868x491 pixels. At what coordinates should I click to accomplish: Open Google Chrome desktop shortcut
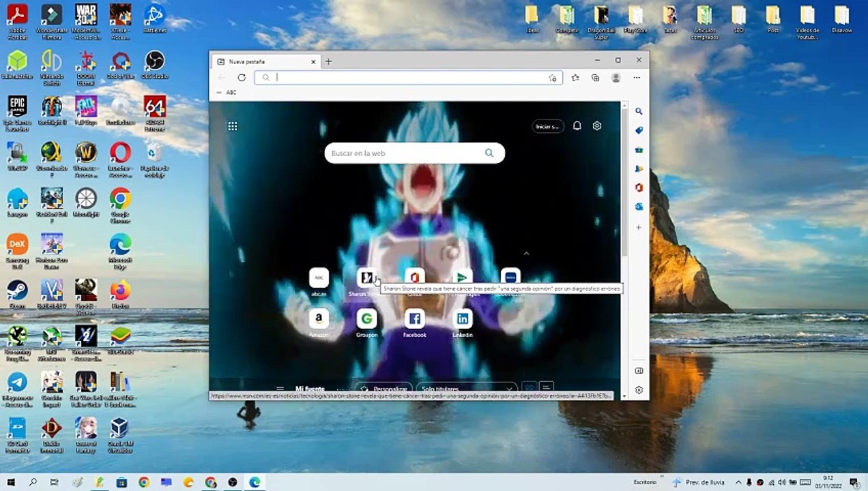[120, 205]
